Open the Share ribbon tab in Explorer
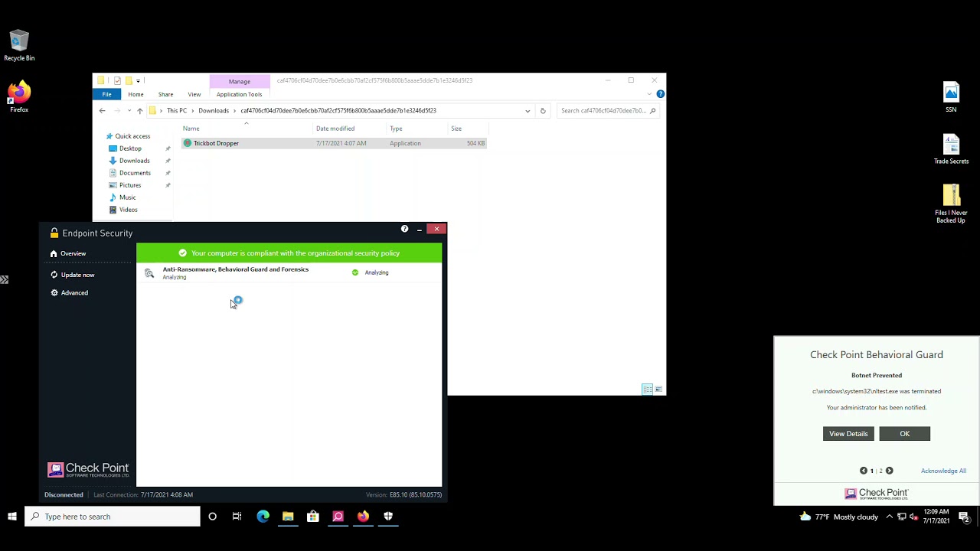This screenshot has width=980, height=551. tap(165, 94)
